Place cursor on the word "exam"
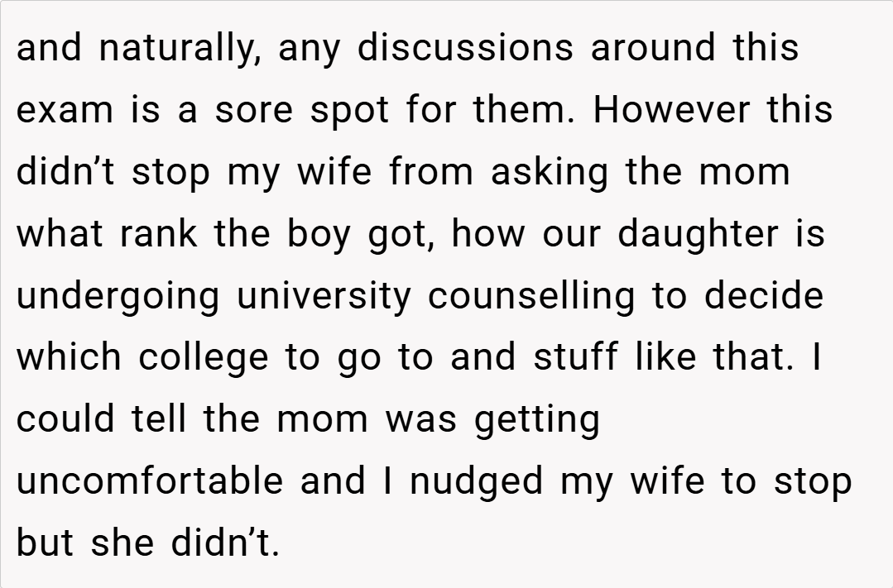893x588 pixels. click(x=65, y=111)
